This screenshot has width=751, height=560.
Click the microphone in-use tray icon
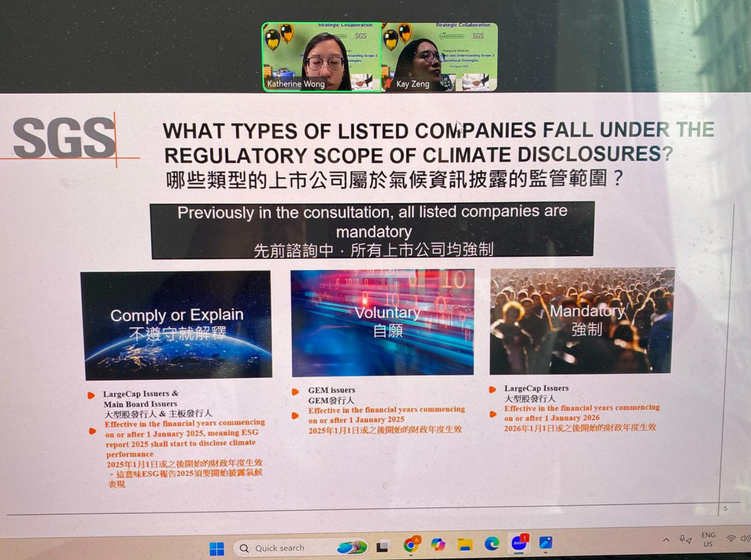[684, 539]
